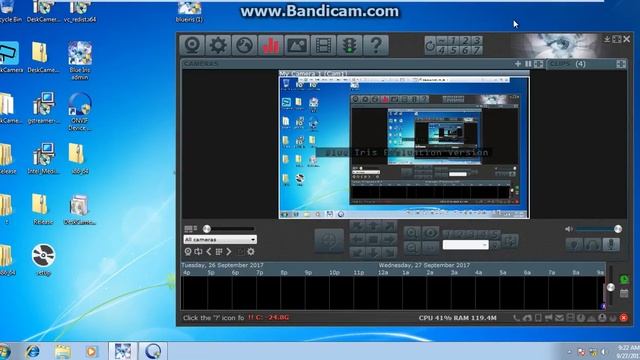This screenshot has height=360, width=640.
Task: Click the green icon right of timeline
Action: tap(624, 280)
